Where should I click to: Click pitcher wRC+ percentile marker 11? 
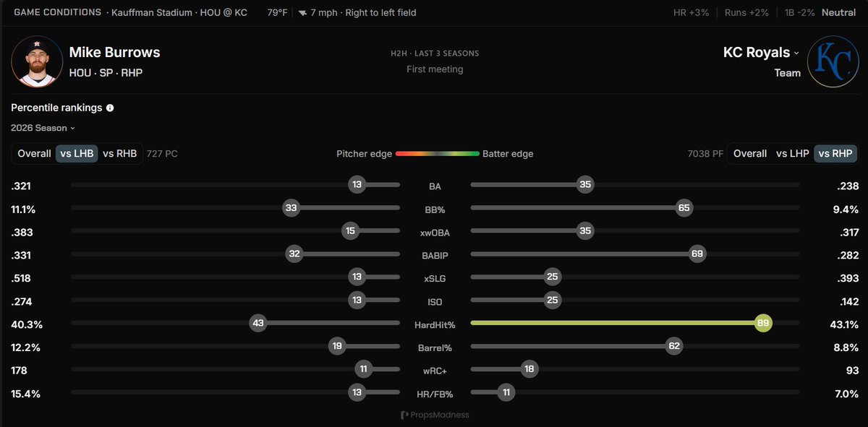pos(363,369)
